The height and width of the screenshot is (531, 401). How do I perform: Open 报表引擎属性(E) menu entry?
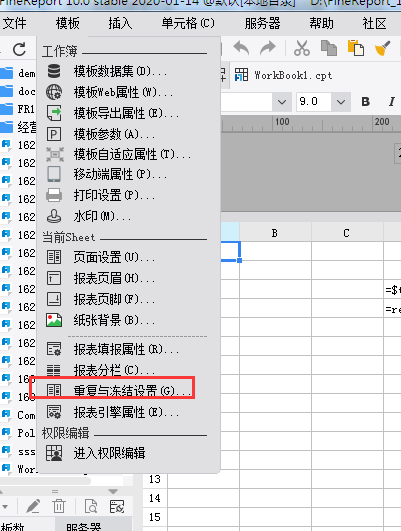(126, 412)
